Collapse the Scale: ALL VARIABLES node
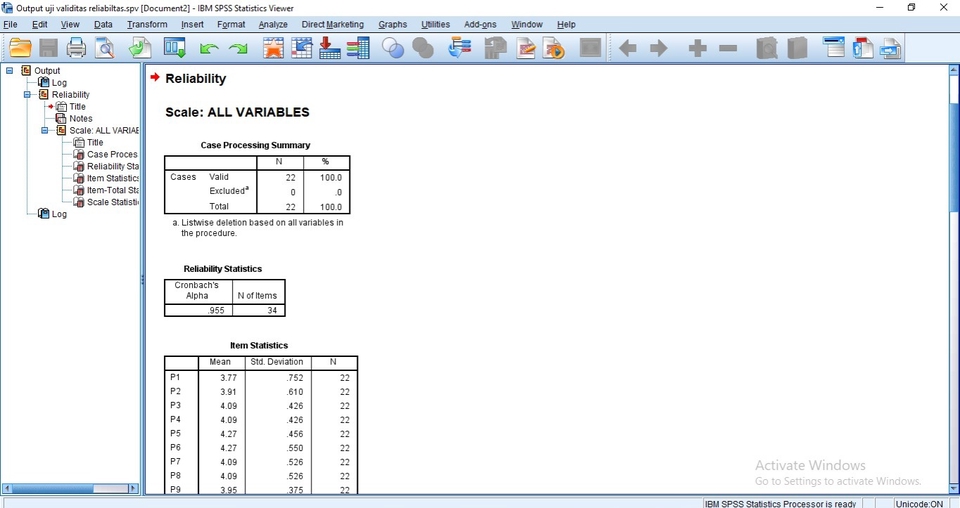This screenshot has width=960, height=508. (x=45, y=130)
